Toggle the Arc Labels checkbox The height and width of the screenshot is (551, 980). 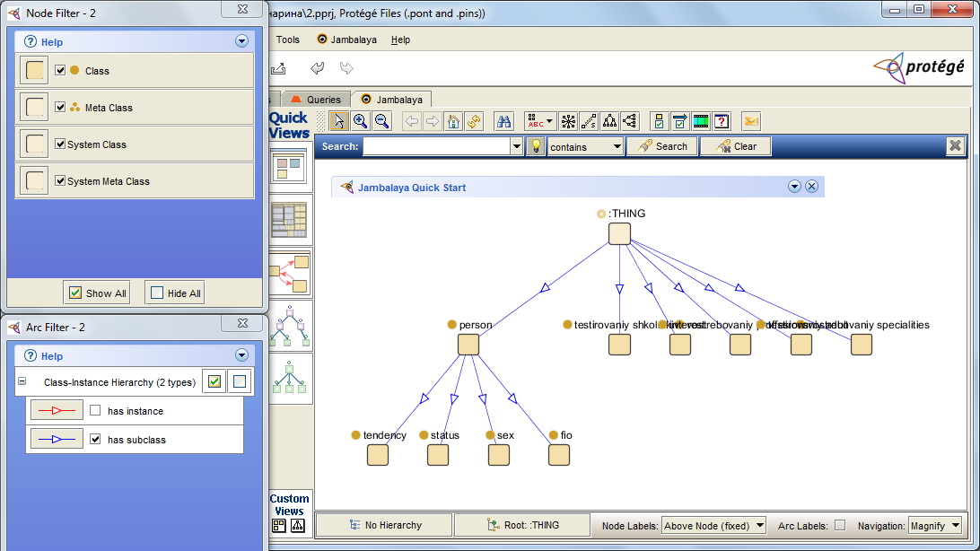840,525
